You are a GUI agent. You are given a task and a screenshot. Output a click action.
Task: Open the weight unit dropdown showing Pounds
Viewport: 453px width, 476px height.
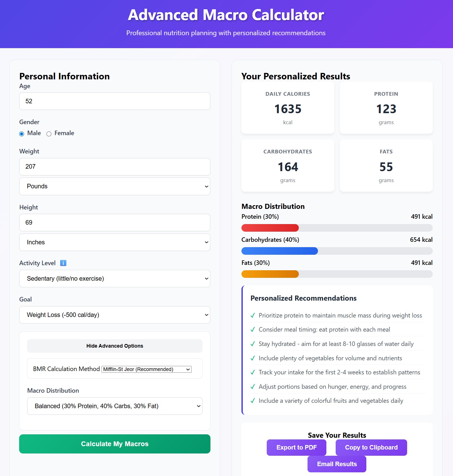click(115, 186)
